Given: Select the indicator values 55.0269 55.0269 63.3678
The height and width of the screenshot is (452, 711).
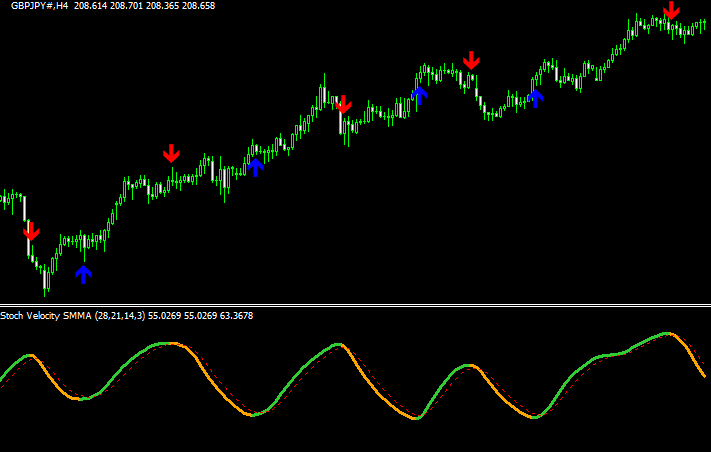Looking at the screenshot, I should pos(202,316).
